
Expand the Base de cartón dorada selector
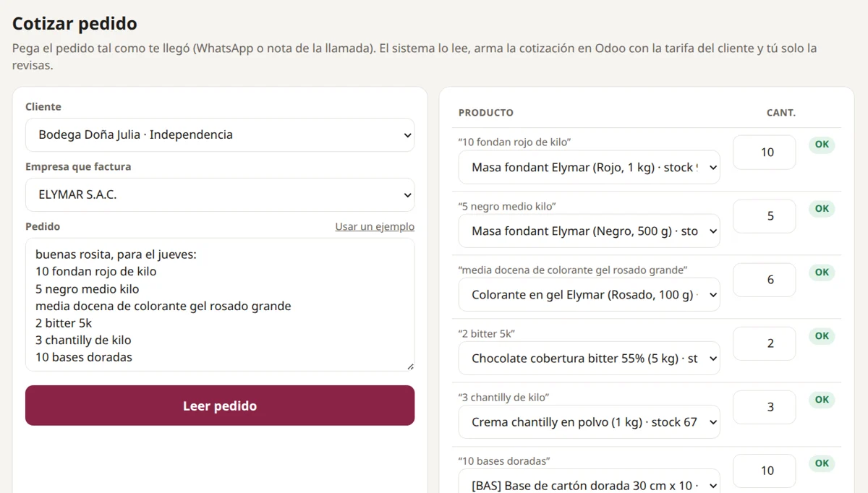(x=589, y=481)
